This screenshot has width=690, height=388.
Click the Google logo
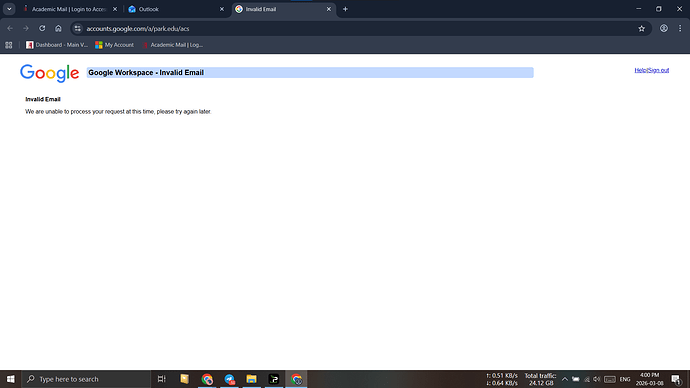tap(49, 73)
